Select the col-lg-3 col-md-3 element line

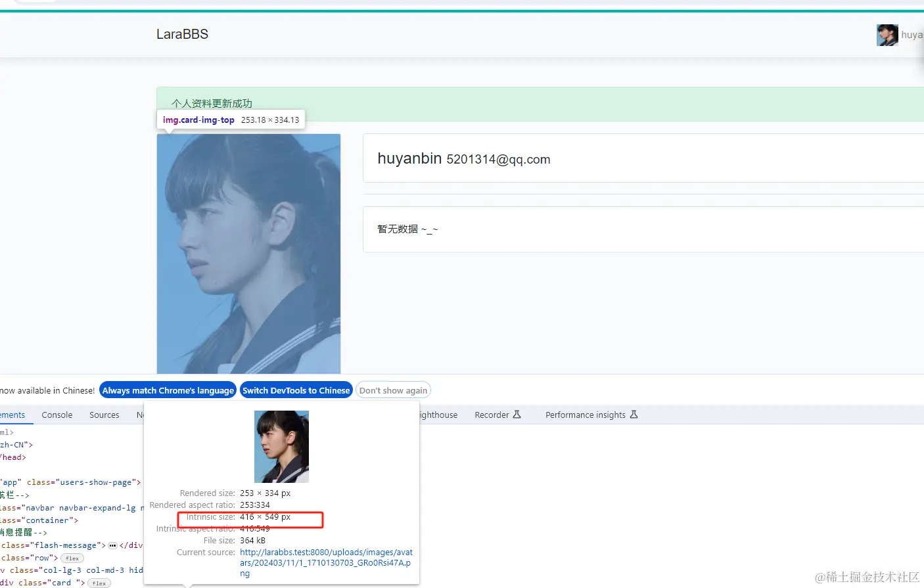pos(72,570)
